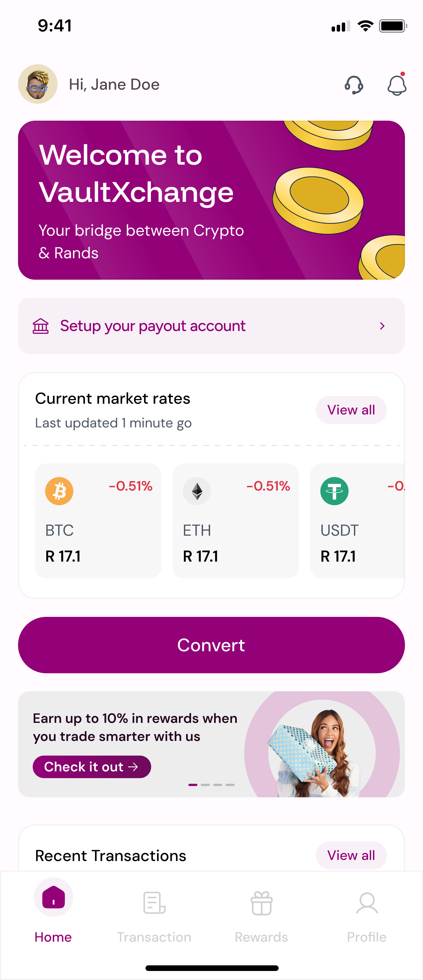423x980 pixels.
Task: Select the Tether USDT icon
Action: [x=334, y=491]
